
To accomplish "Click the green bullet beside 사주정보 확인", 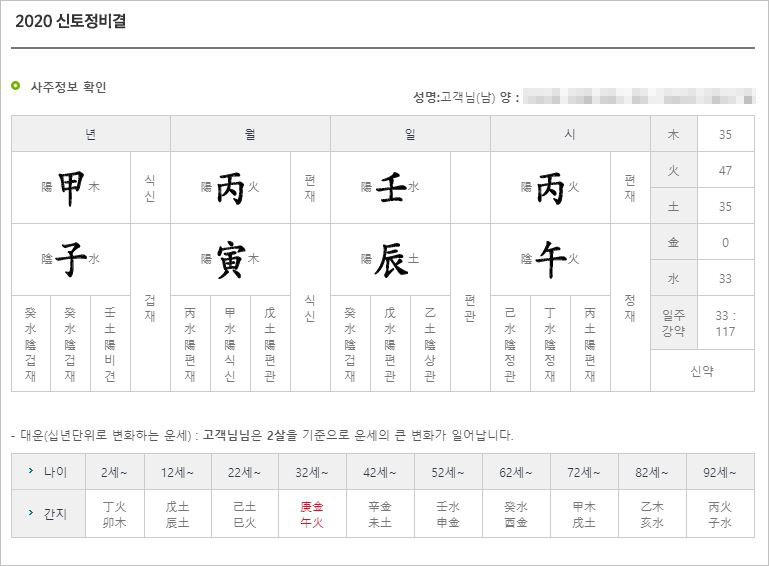I will tap(16, 86).
